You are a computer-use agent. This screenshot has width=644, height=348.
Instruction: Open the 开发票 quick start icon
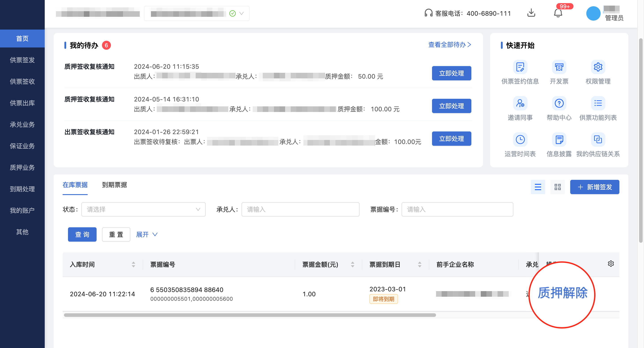pos(559,67)
